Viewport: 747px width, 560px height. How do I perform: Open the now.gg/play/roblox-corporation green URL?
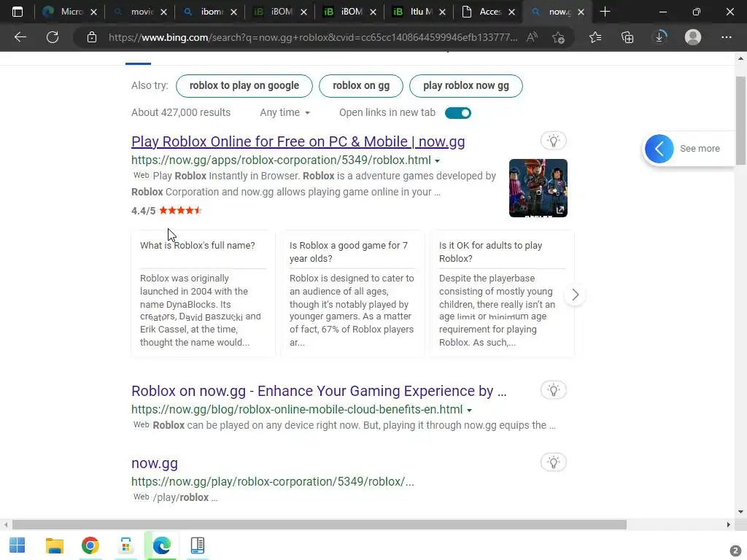(273, 481)
